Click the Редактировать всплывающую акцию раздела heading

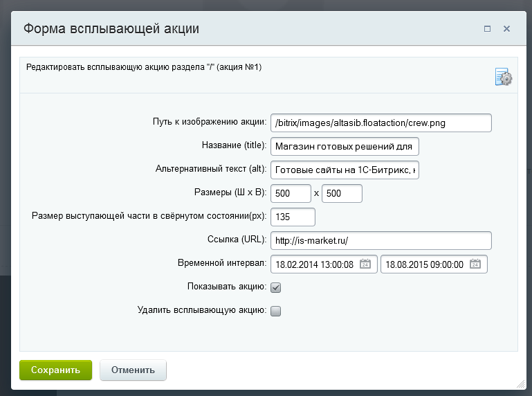144,67
